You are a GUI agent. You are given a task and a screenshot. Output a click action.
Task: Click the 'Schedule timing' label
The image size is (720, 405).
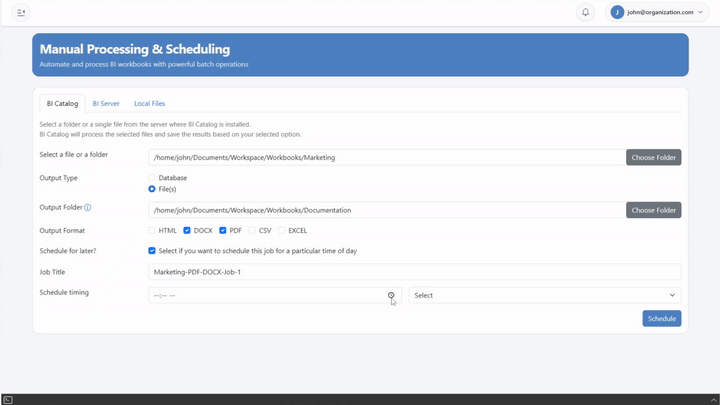click(64, 292)
